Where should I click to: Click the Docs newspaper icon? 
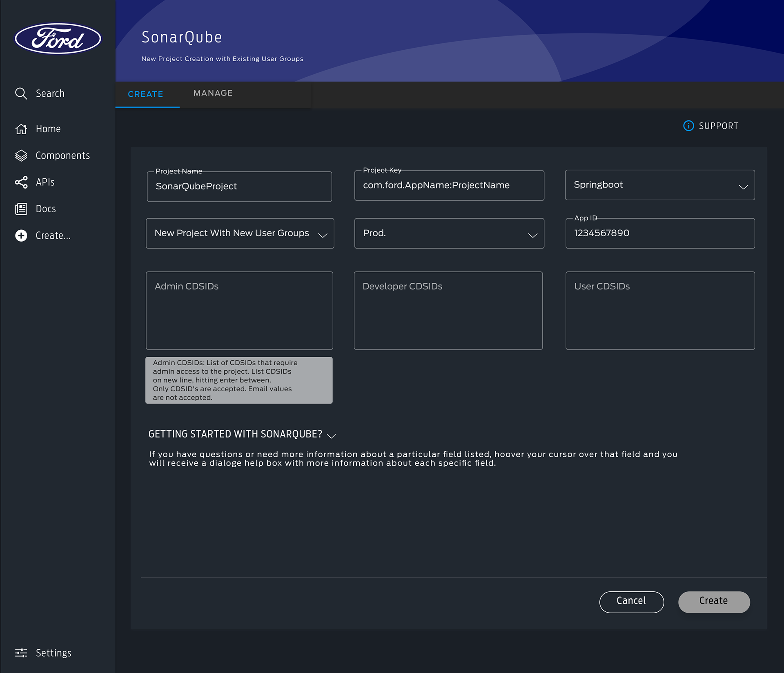coord(21,209)
